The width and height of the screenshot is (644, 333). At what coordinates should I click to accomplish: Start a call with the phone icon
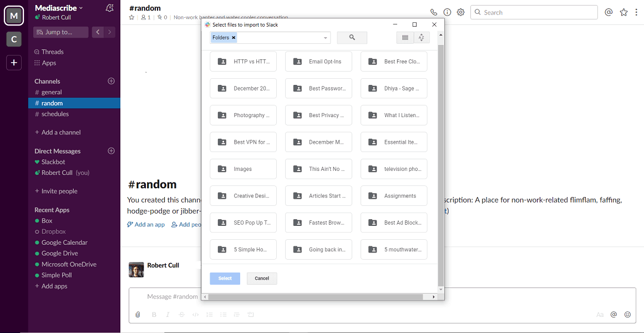[434, 12]
